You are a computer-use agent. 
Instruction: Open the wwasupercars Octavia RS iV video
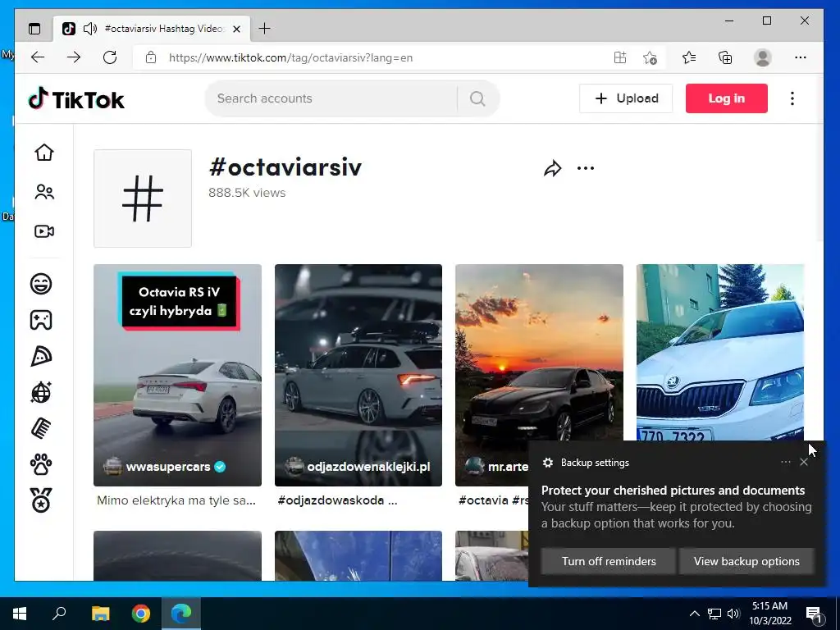pyautogui.click(x=177, y=375)
